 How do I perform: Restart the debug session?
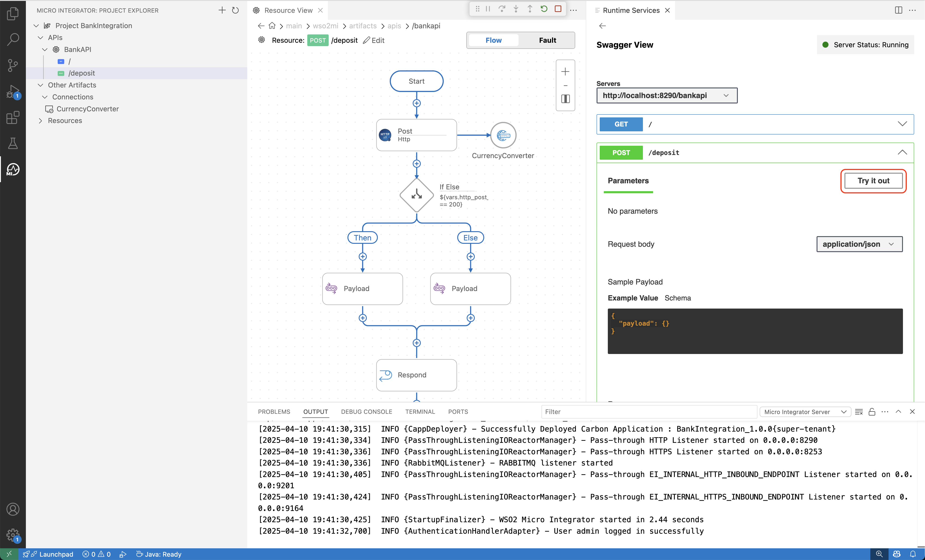(544, 9)
